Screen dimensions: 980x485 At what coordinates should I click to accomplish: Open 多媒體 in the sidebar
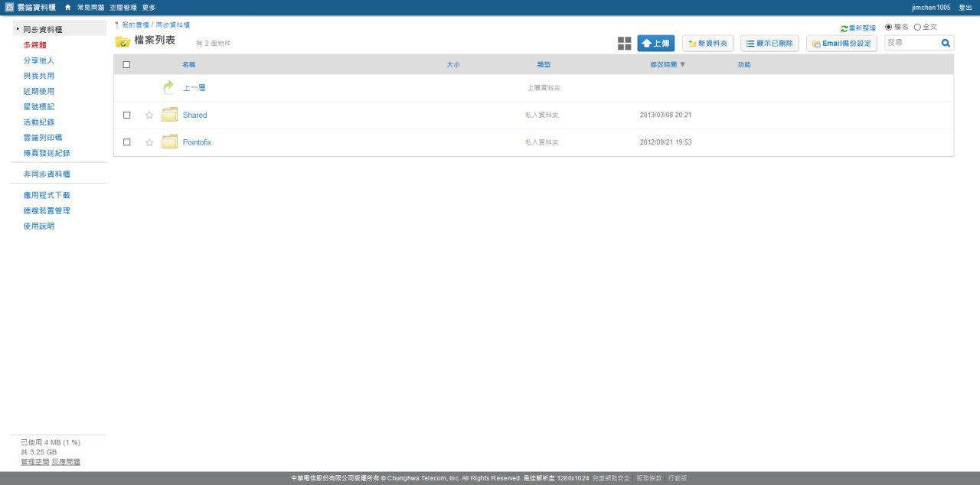pos(34,45)
